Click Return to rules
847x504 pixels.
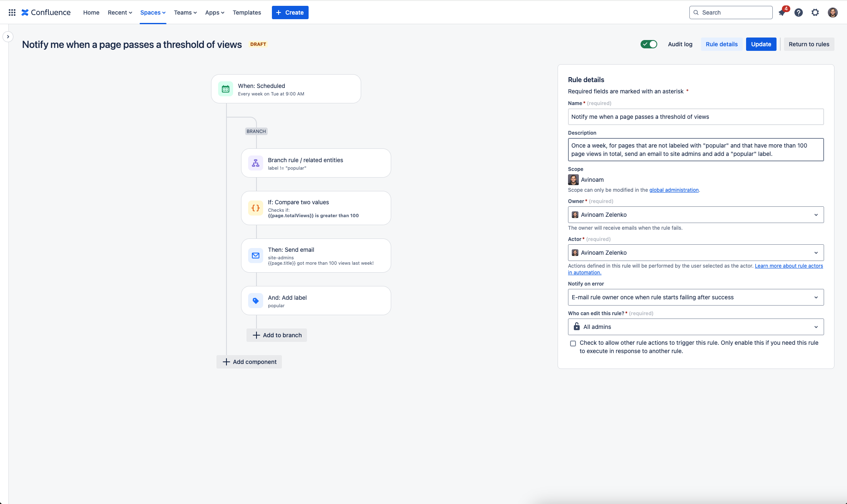click(809, 44)
